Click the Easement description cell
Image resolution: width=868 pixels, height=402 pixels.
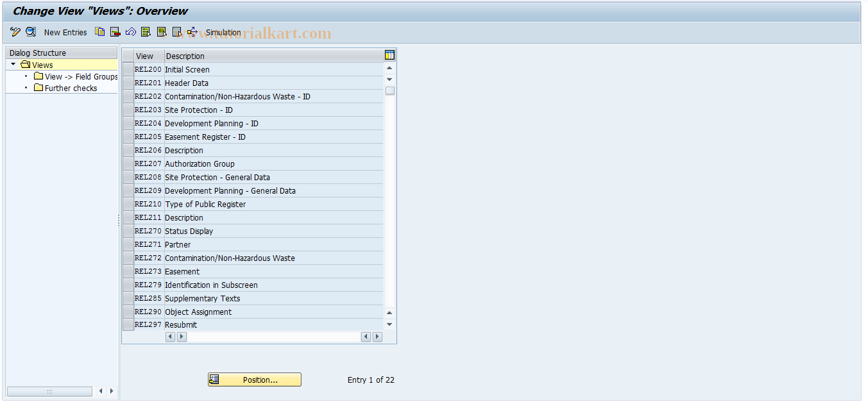[x=274, y=271]
